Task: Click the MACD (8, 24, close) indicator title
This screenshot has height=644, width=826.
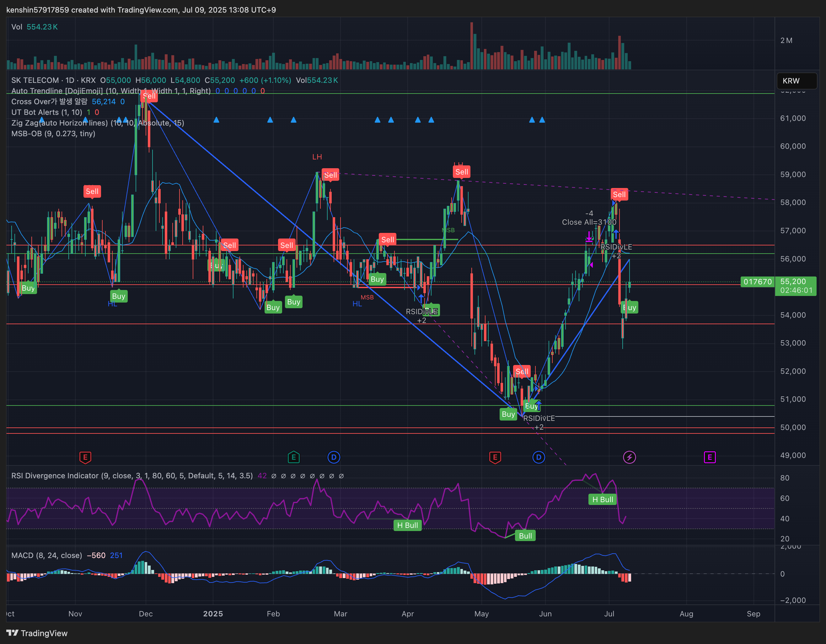Action: [46, 555]
